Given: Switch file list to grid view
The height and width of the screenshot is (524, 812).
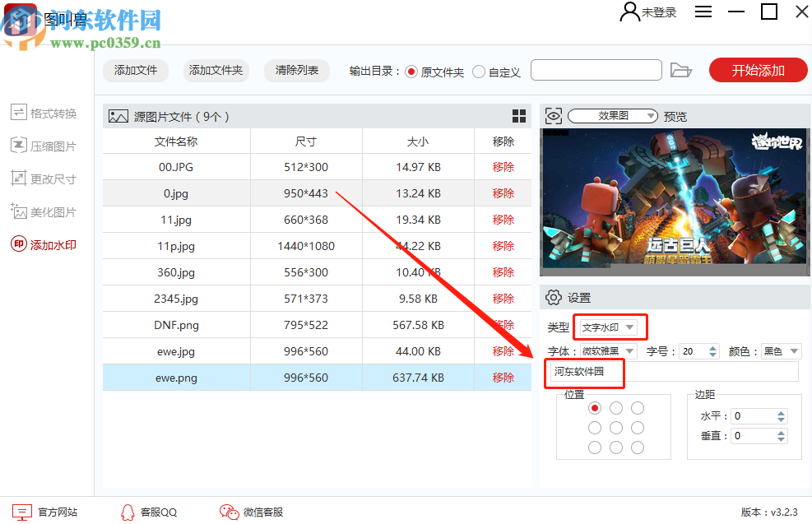Looking at the screenshot, I should coord(519,116).
